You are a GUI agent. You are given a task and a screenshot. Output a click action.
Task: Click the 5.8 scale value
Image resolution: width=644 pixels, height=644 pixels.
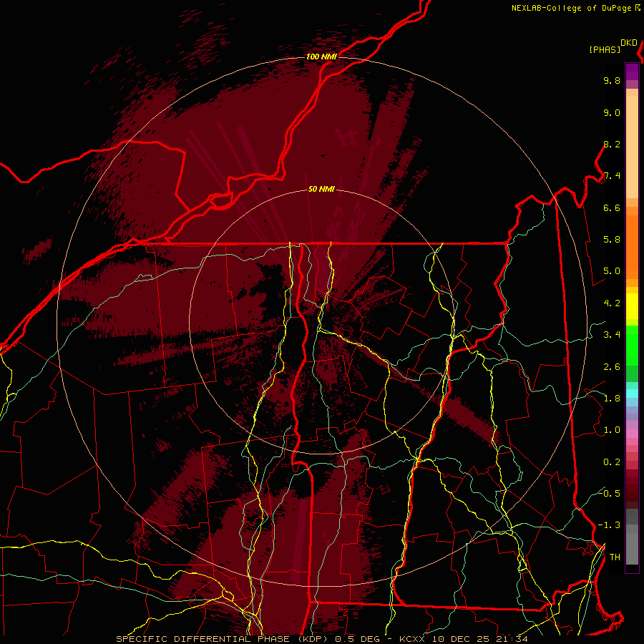pyautogui.click(x=612, y=240)
